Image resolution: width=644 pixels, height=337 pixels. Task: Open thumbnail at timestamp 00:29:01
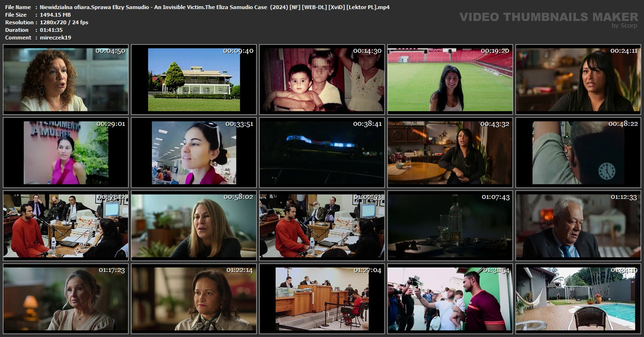click(x=66, y=152)
